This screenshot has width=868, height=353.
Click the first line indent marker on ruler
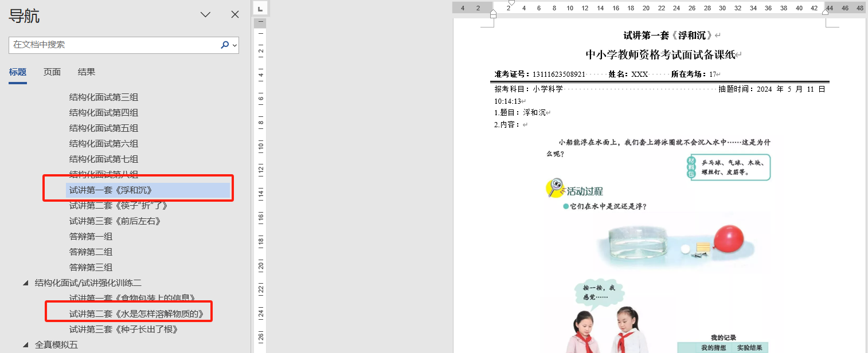(511, 3)
